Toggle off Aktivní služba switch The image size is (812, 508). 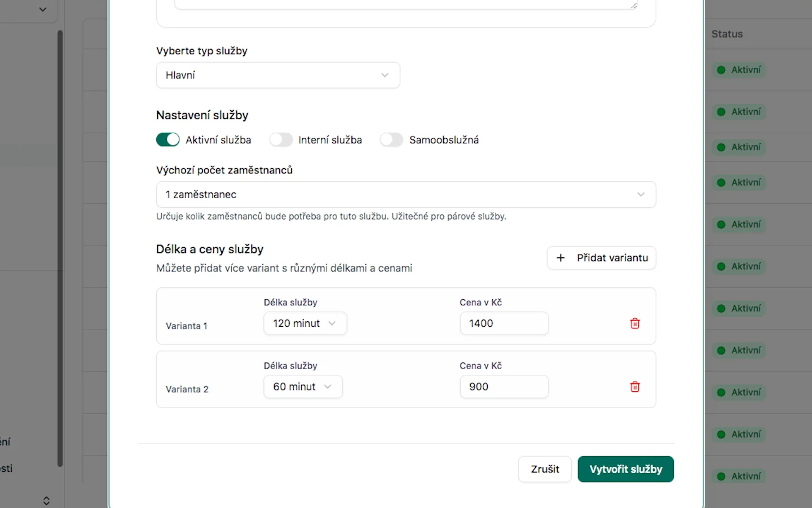tap(168, 139)
